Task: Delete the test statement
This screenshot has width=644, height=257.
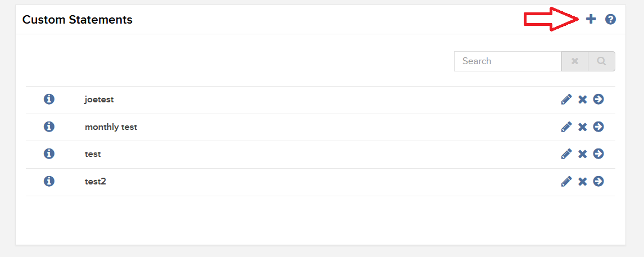Action: (582, 154)
